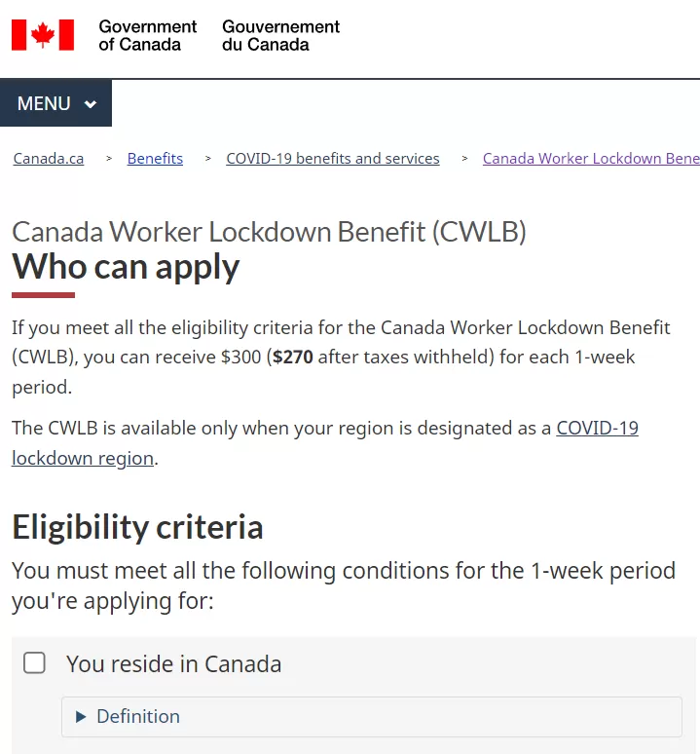Click the Government of Canada English wordmark

point(147,35)
